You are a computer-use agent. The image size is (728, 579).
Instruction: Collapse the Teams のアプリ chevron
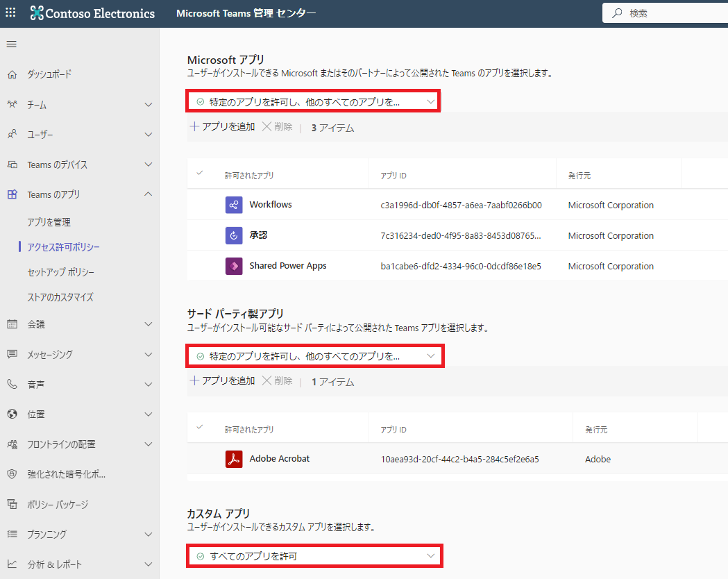(149, 194)
